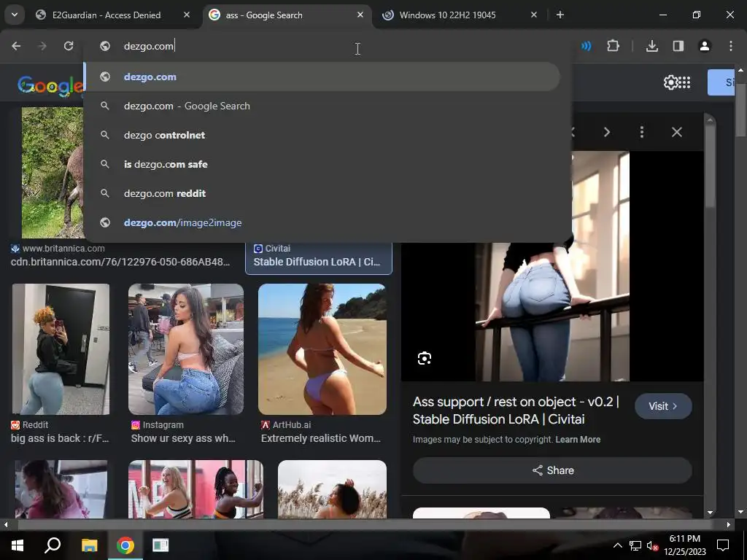Click the preview panel vertical scrollbar
Screen dimensions: 747x560
pos(709,164)
